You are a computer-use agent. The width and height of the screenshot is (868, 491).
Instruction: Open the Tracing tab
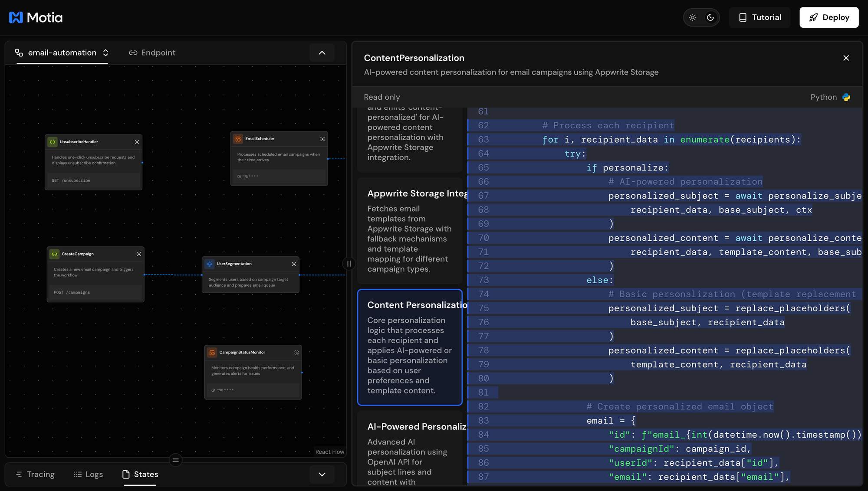click(35, 475)
